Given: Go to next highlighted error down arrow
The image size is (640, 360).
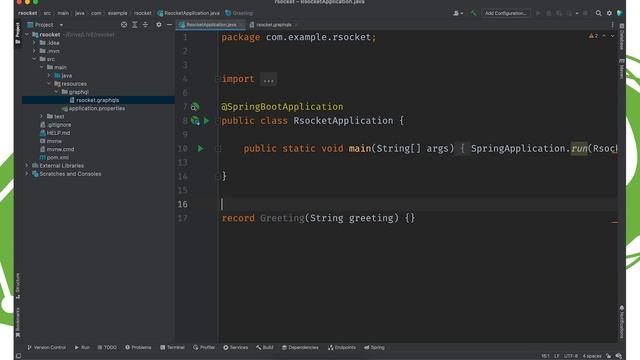Looking at the screenshot, I should tap(613, 36).
